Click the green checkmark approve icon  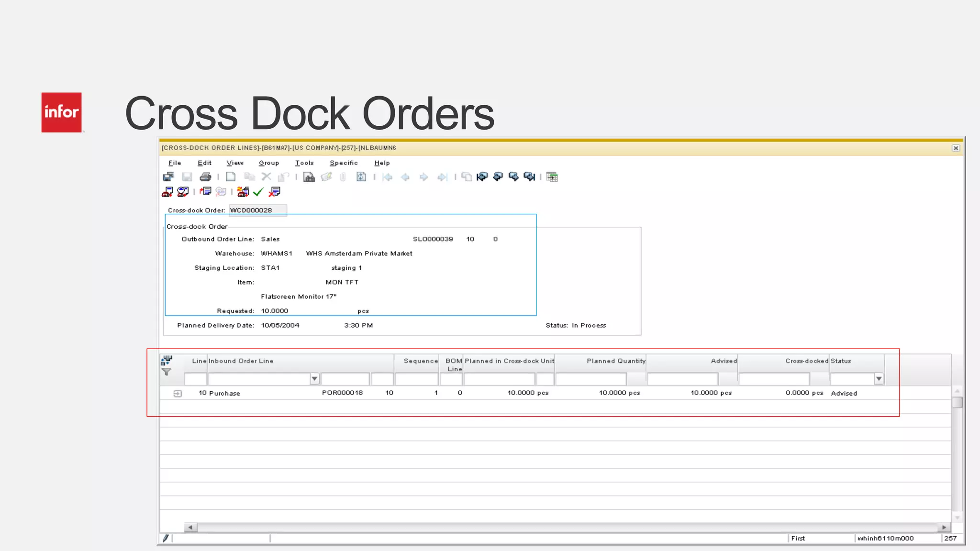258,192
